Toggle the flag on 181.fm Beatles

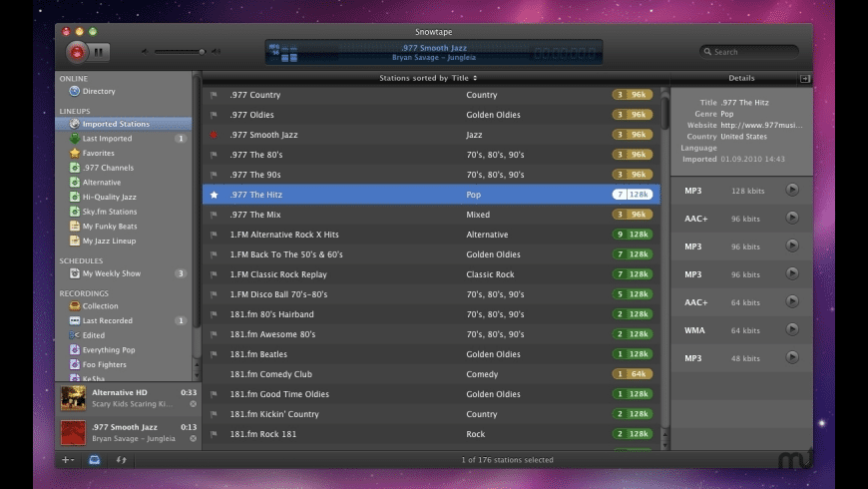(214, 354)
